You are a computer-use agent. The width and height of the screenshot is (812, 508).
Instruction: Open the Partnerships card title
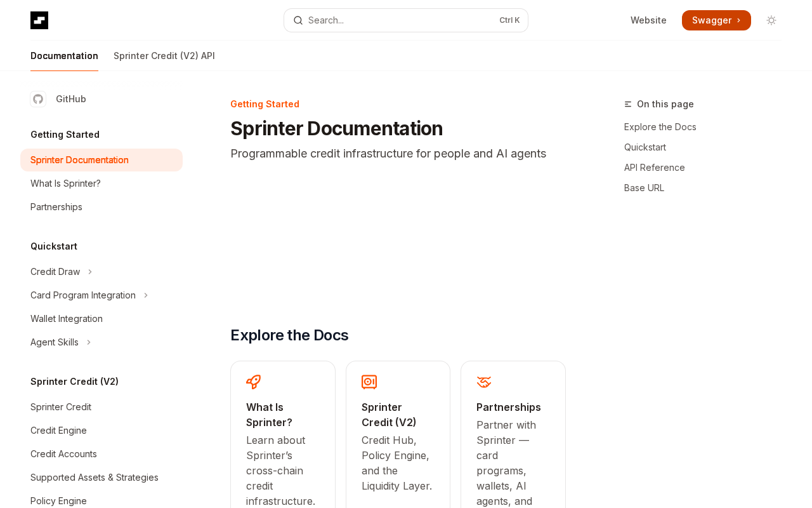[x=509, y=407]
